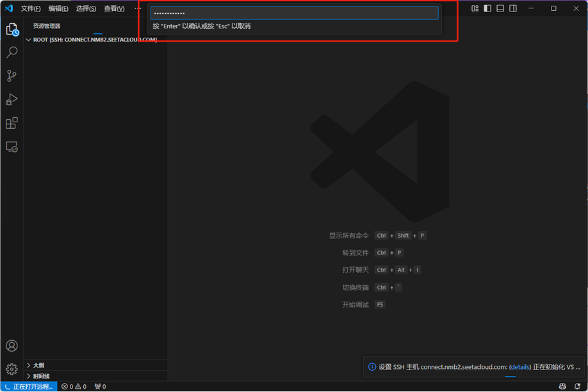Open Copilot status bar icon
Viewport: 588px width, 392px height.
(x=562, y=386)
